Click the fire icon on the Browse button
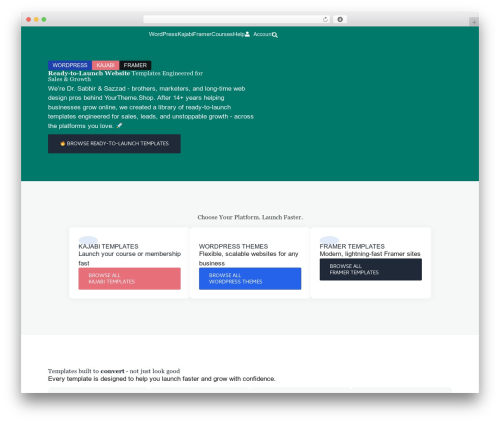 tap(62, 143)
